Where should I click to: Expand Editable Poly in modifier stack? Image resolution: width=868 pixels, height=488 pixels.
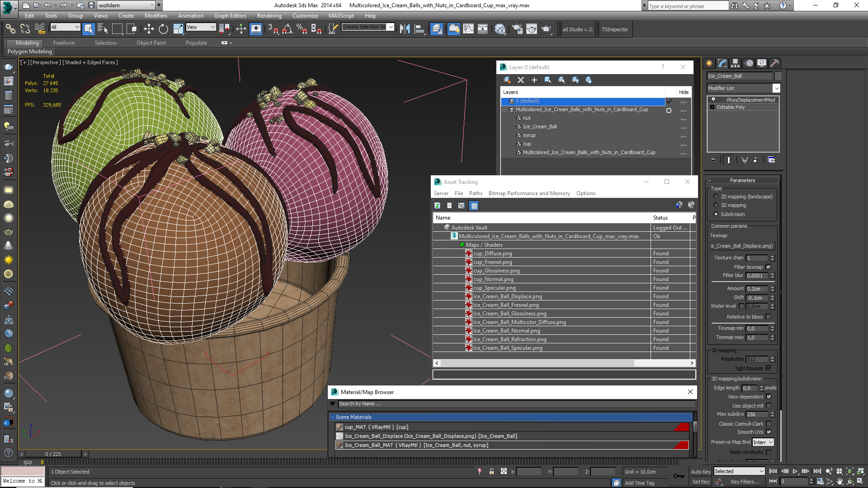pos(712,107)
